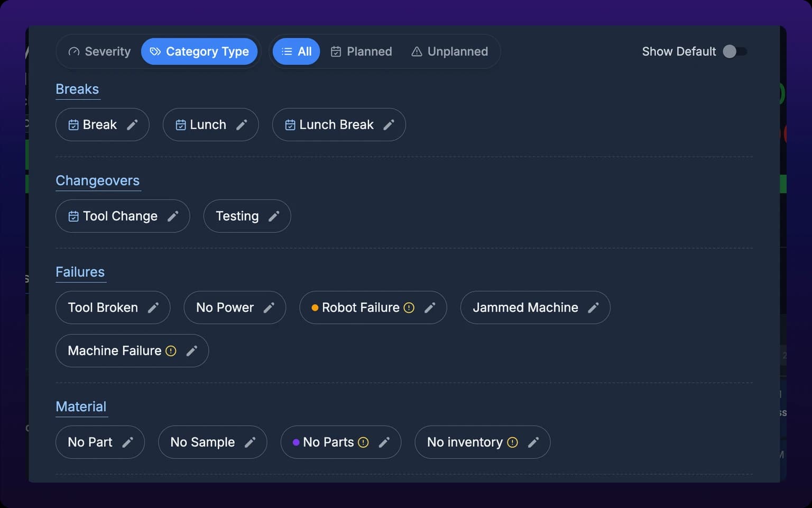The width and height of the screenshot is (812, 508).
Task: Click edit pencil for Robot Failure
Action: (x=430, y=308)
